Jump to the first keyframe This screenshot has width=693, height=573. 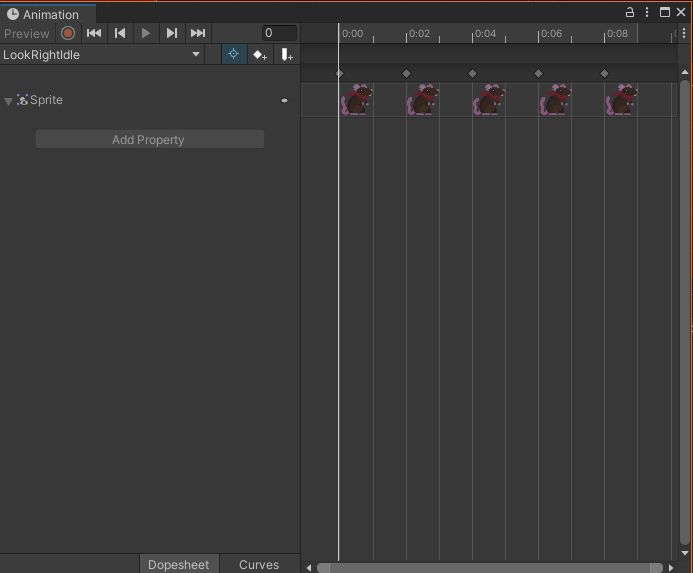tap(94, 33)
